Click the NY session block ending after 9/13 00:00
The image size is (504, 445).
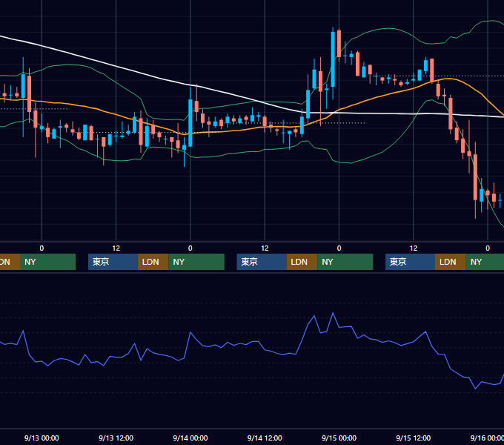47,262
